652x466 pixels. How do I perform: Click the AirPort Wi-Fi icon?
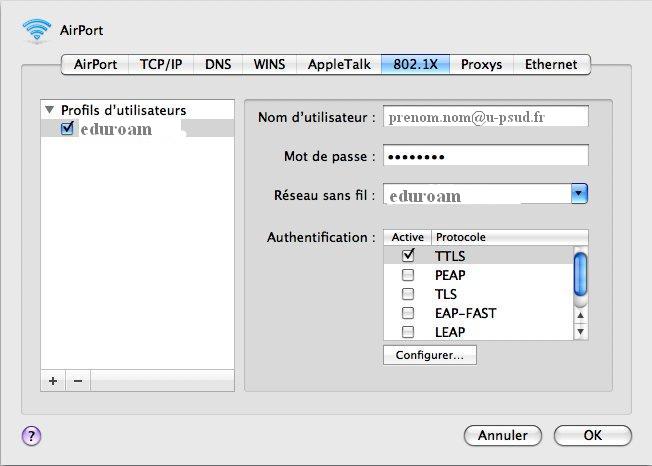(x=37, y=30)
